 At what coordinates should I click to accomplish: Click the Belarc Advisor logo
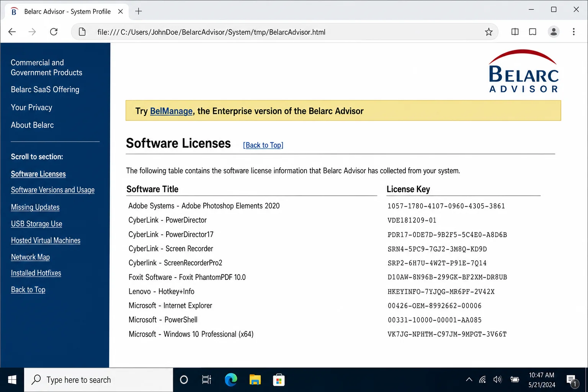coord(524,71)
